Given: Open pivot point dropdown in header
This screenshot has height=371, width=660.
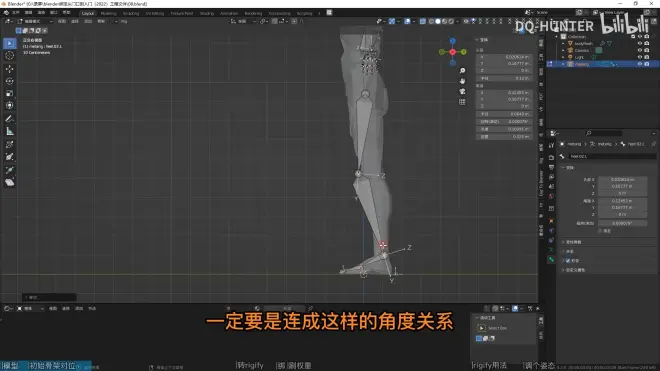Looking at the screenshot, I should click(x=264, y=21).
